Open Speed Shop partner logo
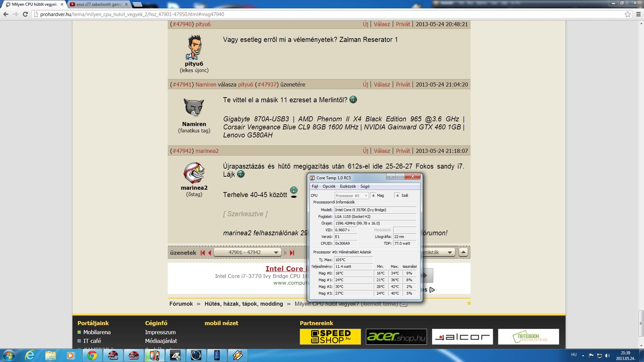644x362 pixels. (330, 337)
